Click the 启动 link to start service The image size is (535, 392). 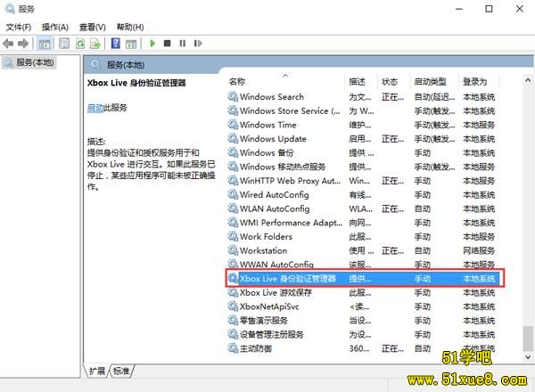95,108
